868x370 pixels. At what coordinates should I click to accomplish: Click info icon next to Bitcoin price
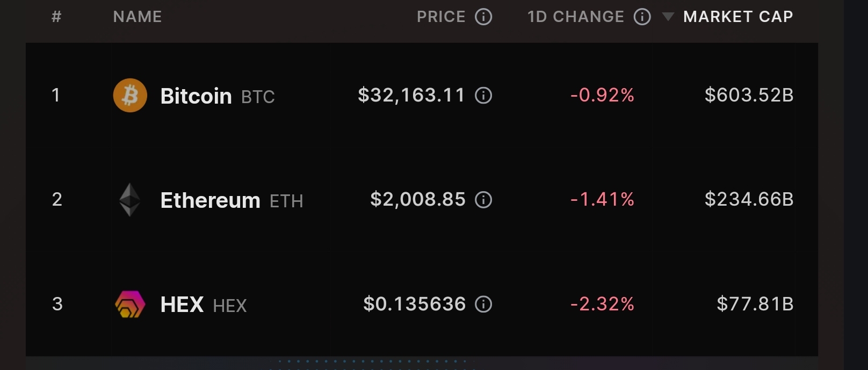coord(483,96)
